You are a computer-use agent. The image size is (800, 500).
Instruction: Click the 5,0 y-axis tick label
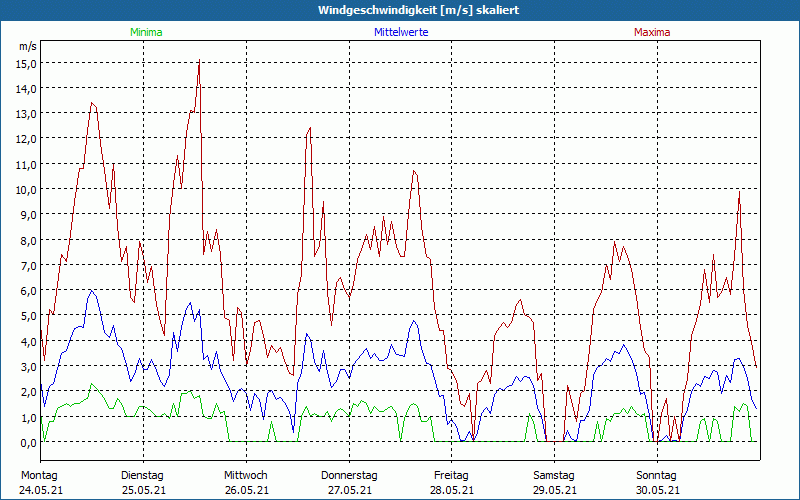pyautogui.click(x=26, y=316)
